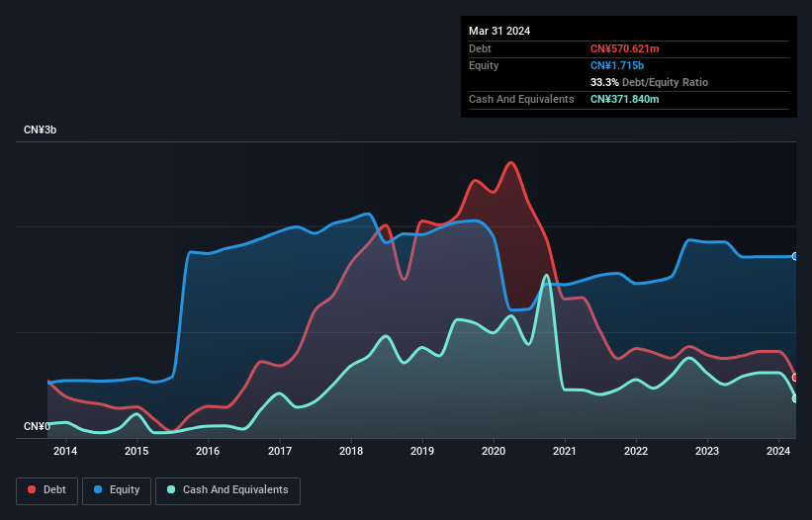Click the Equity row label in tooltip

[x=484, y=65]
